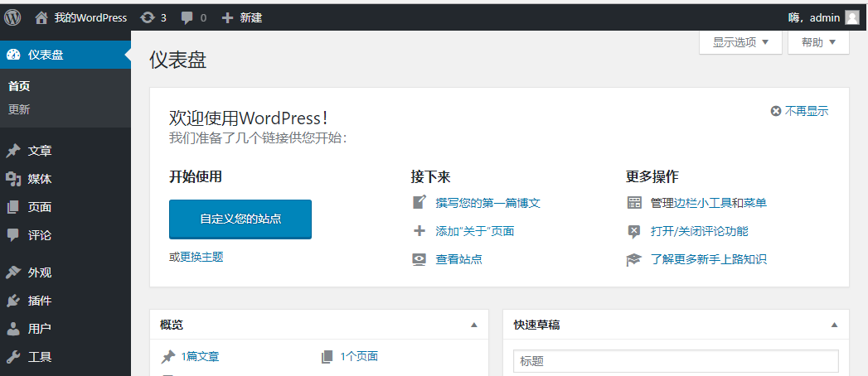Click the 工具 wrench icon in sidebar

point(13,357)
